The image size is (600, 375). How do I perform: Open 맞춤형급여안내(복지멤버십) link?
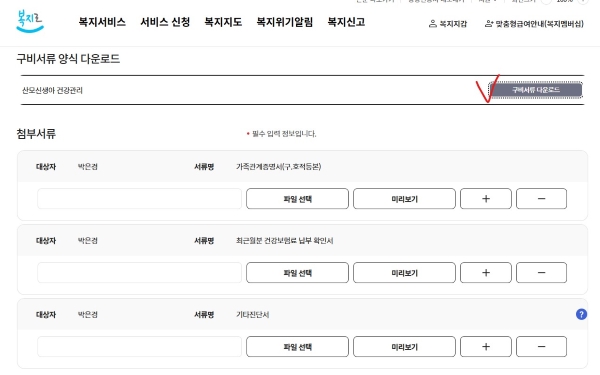click(534, 24)
